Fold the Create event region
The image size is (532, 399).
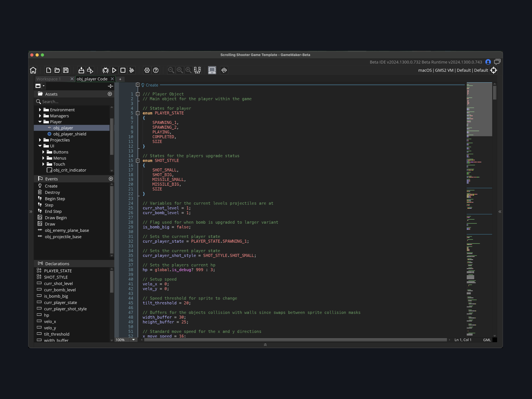[x=138, y=85]
